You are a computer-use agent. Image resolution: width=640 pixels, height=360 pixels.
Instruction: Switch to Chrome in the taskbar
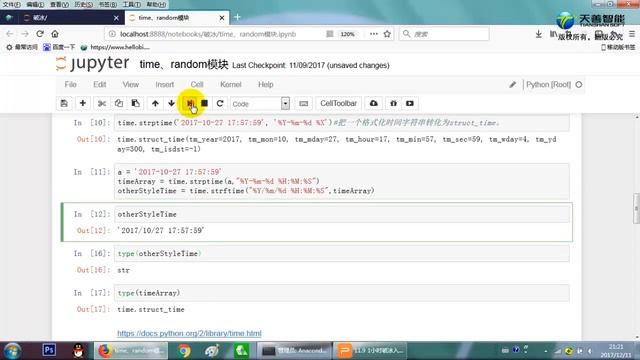tap(183, 351)
